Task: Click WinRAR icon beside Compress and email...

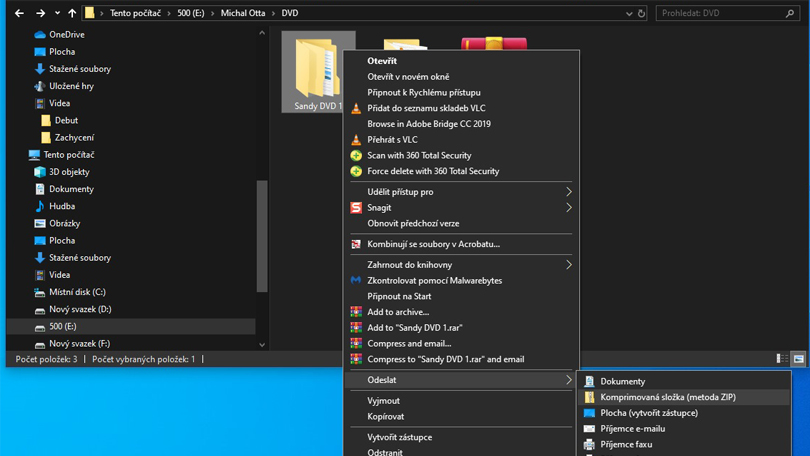Action: pyautogui.click(x=356, y=343)
